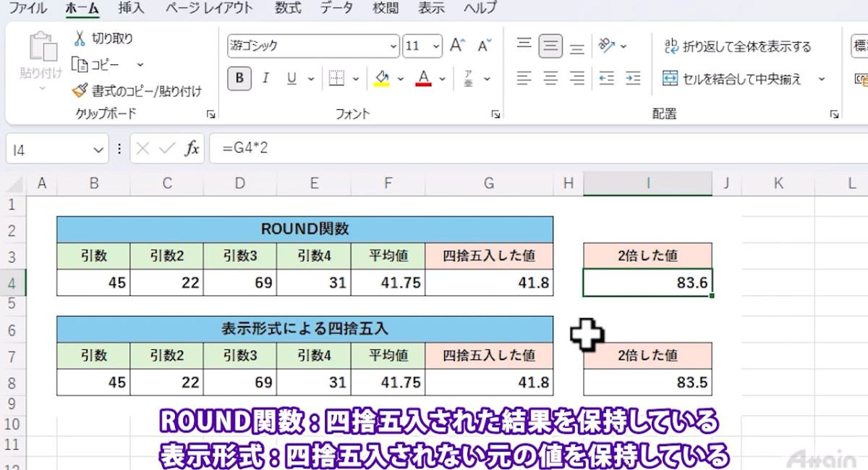
Task: Click the Insert Function fx icon
Action: click(x=192, y=149)
